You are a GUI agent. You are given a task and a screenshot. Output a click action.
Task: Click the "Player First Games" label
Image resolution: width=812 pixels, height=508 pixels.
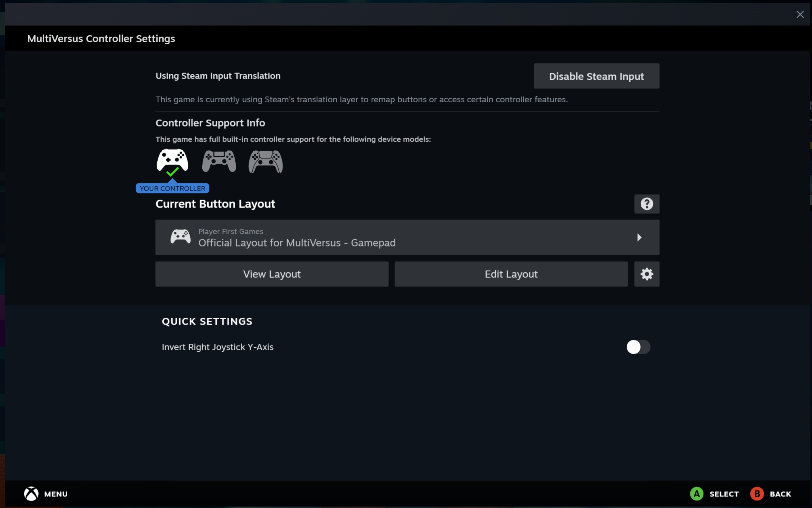231,231
